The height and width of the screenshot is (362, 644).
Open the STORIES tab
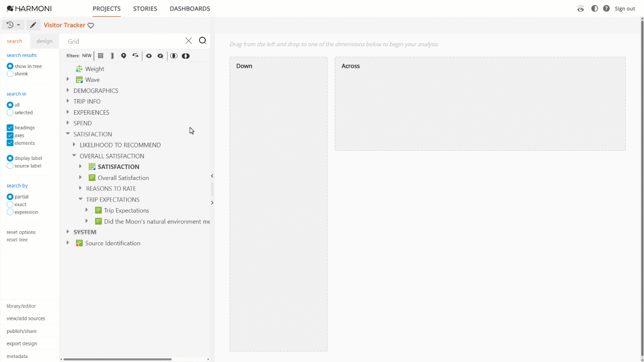(145, 9)
